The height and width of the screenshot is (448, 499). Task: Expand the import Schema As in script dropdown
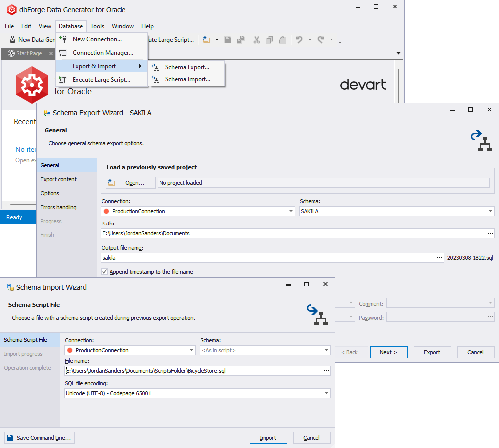click(x=326, y=350)
